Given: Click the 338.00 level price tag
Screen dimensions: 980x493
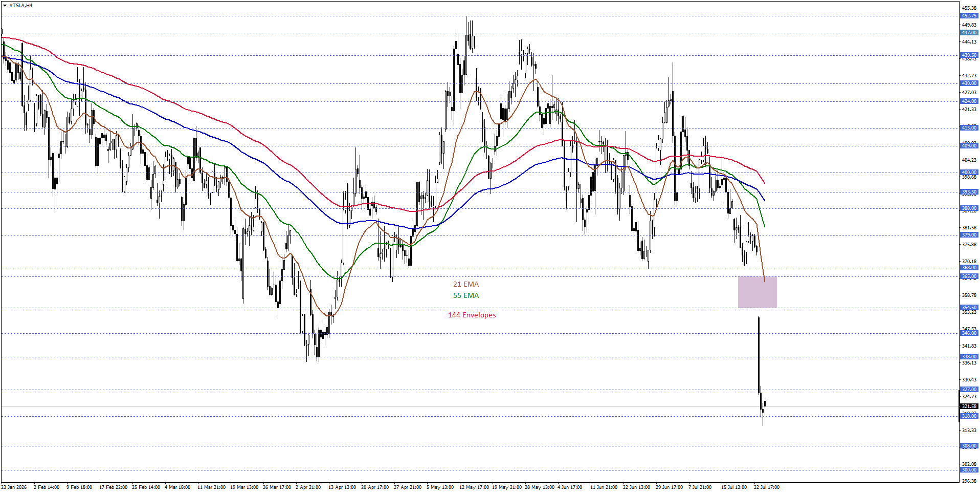Looking at the screenshot, I should [969, 357].
